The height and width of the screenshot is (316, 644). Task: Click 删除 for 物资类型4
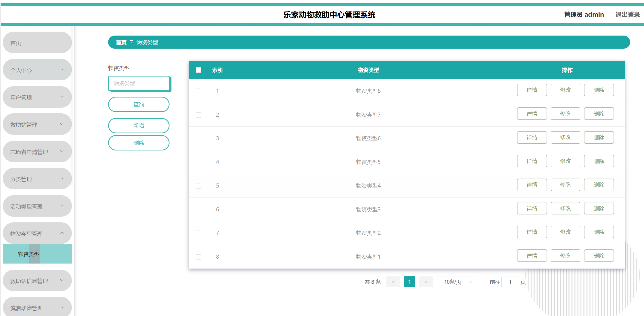click(599, 185)
